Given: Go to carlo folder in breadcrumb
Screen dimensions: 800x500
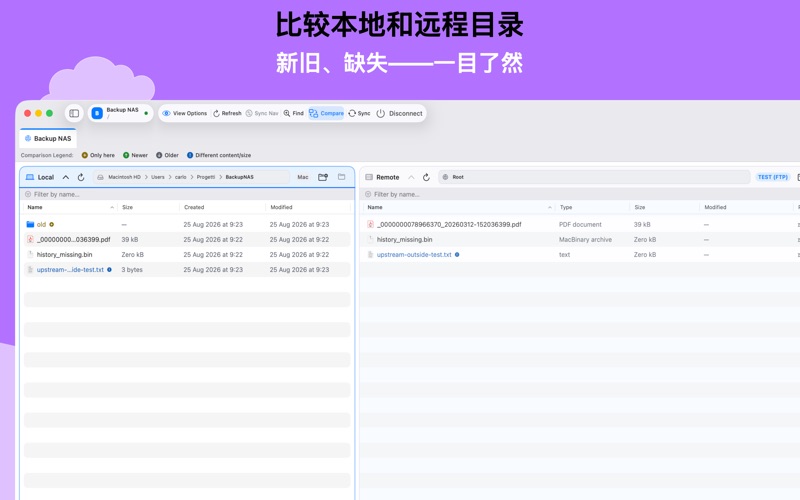Looking at the screenshot, I should click(181, 177).
